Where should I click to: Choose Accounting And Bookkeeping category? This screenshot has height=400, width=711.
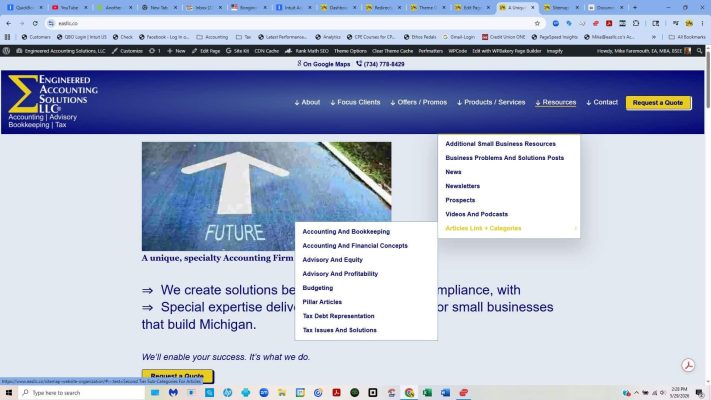[346, 231]
